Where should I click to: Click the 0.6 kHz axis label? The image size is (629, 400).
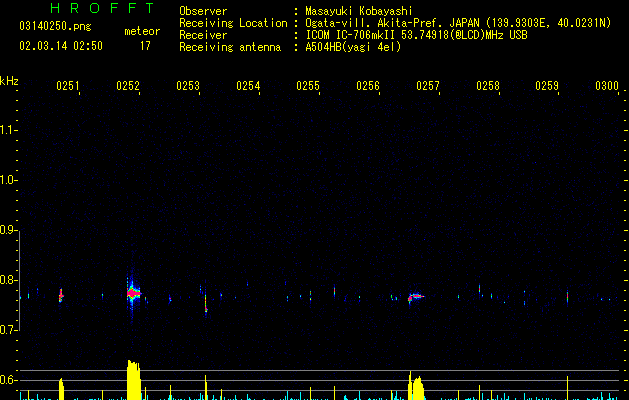tap(8, 380)
